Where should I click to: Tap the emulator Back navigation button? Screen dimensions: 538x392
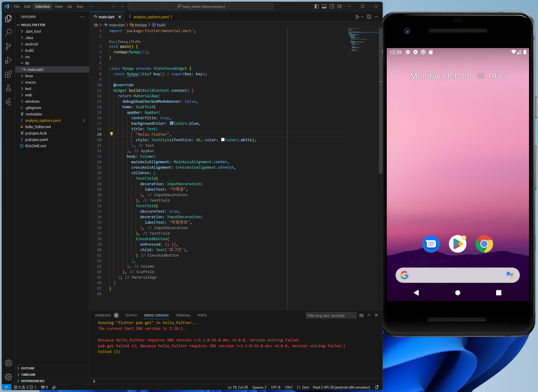[x=417, y=293]
